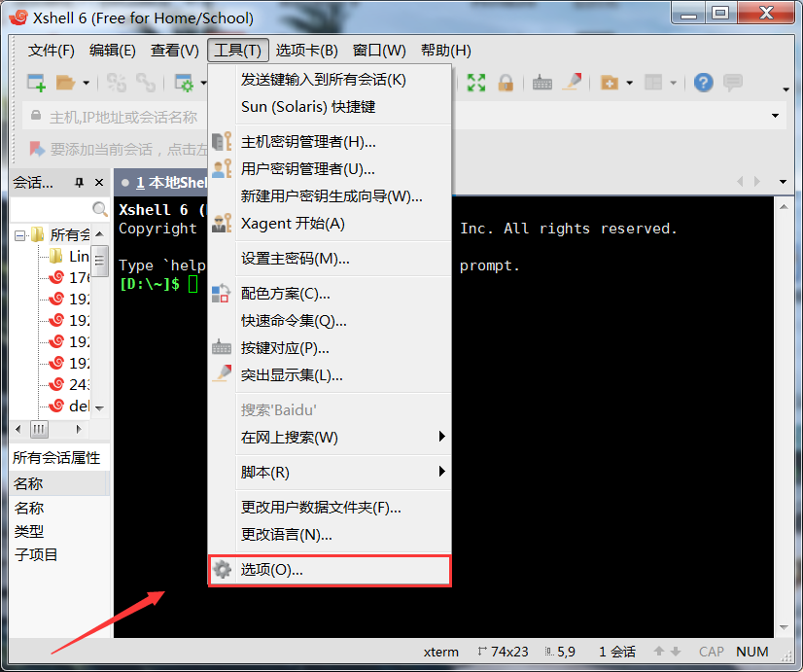Open dropdown next to new folder icon
Viewport: 803px width, 672px height.
[x=629, y=83]
